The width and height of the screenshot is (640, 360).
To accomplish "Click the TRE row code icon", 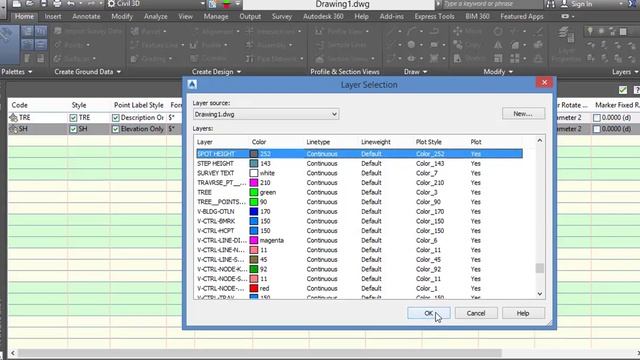I will [x=13, y=118].
